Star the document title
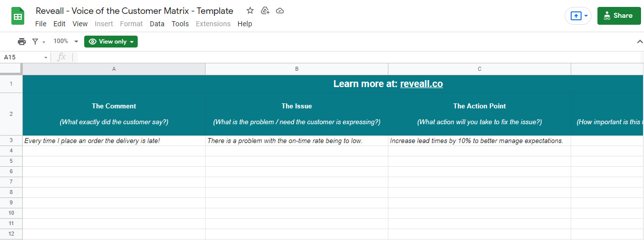 click(250, 10)
